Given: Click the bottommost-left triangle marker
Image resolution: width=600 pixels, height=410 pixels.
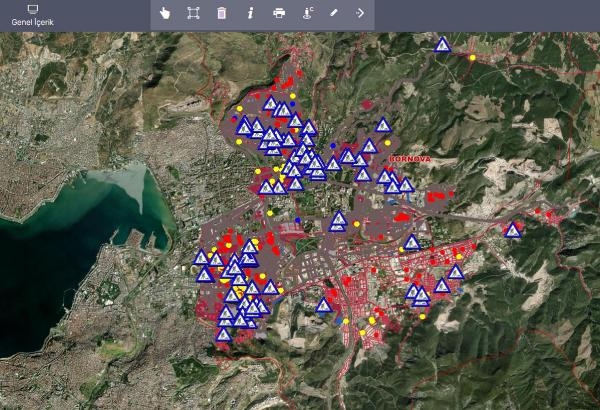Looking at the screenshot, I should 223,334.
